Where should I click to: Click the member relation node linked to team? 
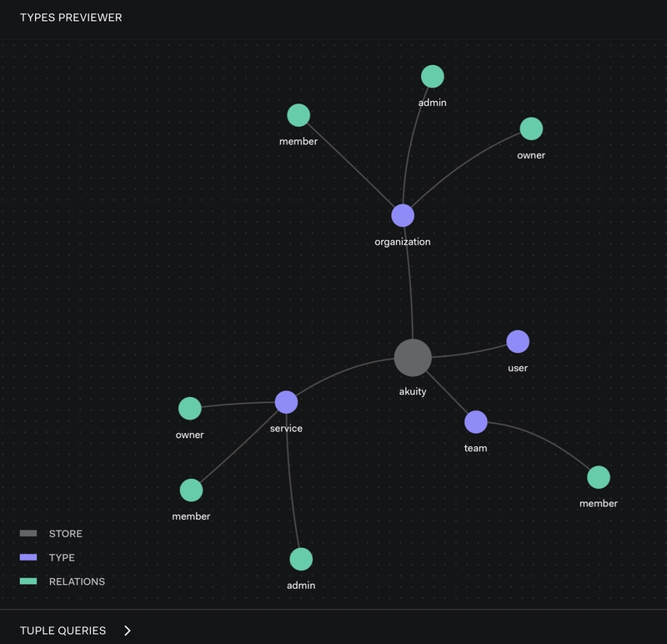599,477
